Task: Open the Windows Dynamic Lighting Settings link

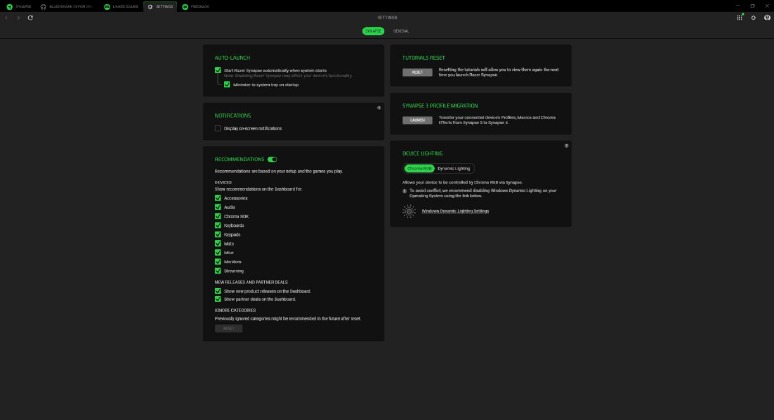Action: click(455, 211)
